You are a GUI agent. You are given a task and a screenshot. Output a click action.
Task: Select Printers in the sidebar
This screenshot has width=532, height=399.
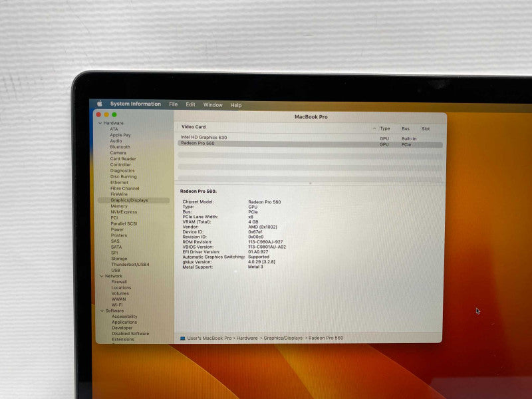coord(119,235)
